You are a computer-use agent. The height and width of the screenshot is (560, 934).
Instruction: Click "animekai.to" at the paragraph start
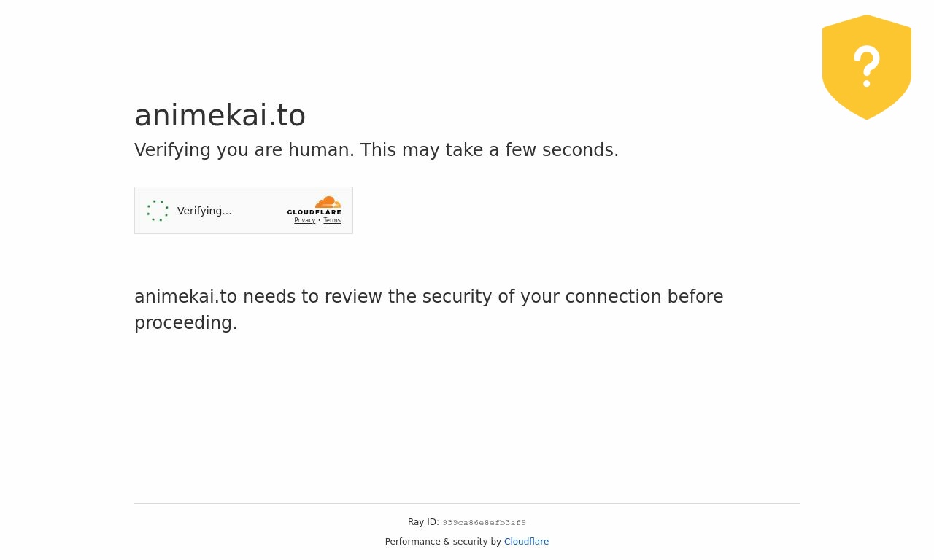185,297
